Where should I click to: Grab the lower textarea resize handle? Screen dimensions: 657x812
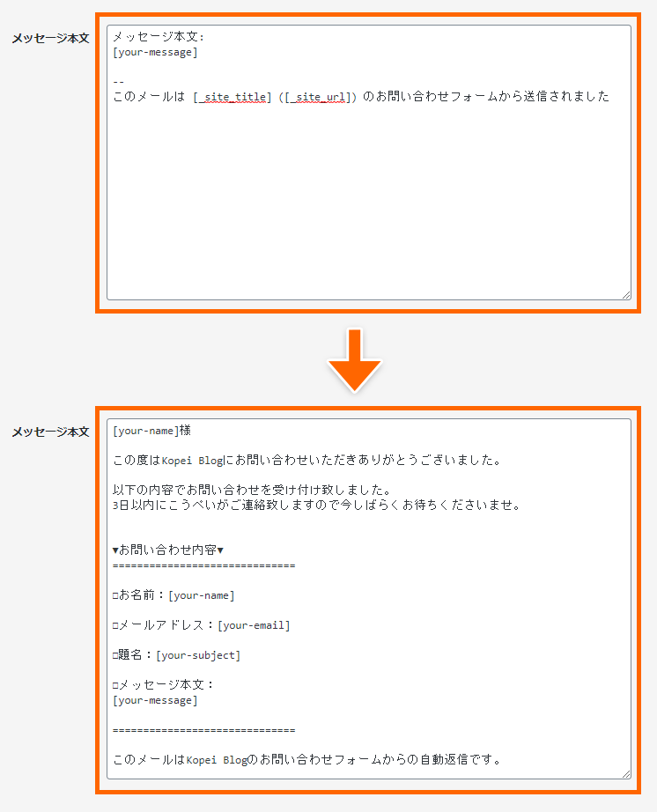click(x=626, y=773)
